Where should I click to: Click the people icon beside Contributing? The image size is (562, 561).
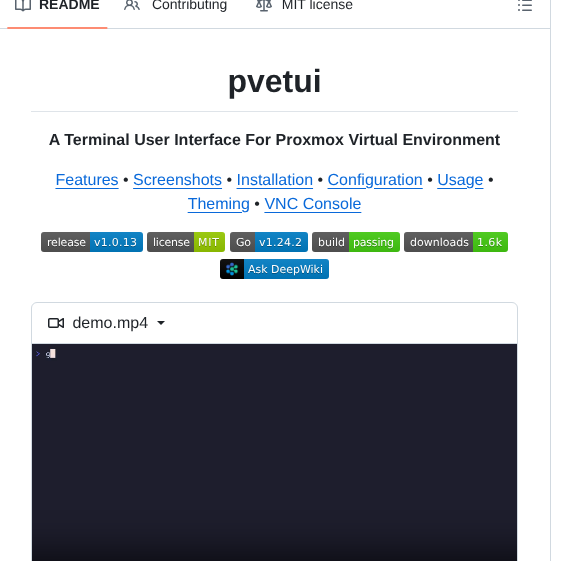pyautogui.click(x=132, y=5)
